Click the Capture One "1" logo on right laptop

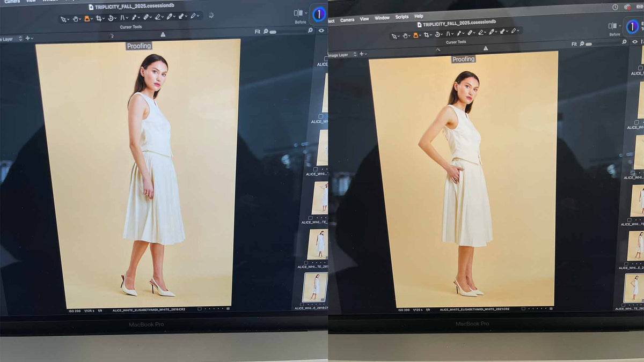(632, 26)
